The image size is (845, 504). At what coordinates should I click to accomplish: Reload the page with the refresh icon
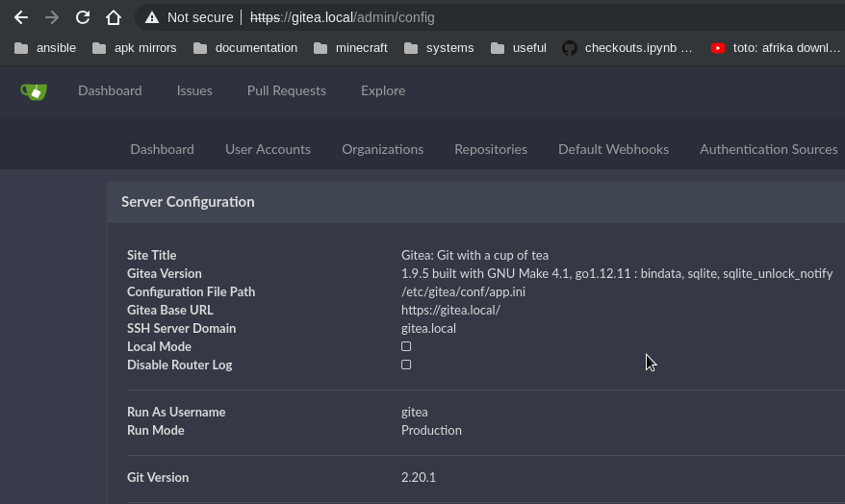(x=83, y=17)
